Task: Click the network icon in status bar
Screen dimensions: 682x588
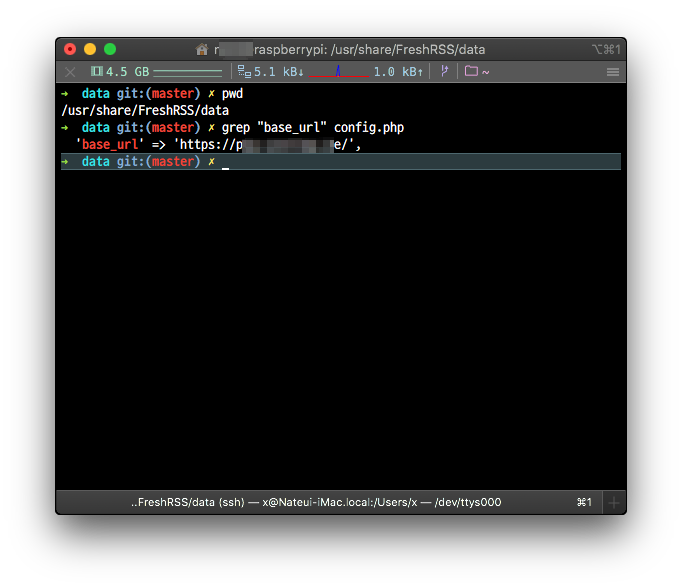Action: pos(244,71)
